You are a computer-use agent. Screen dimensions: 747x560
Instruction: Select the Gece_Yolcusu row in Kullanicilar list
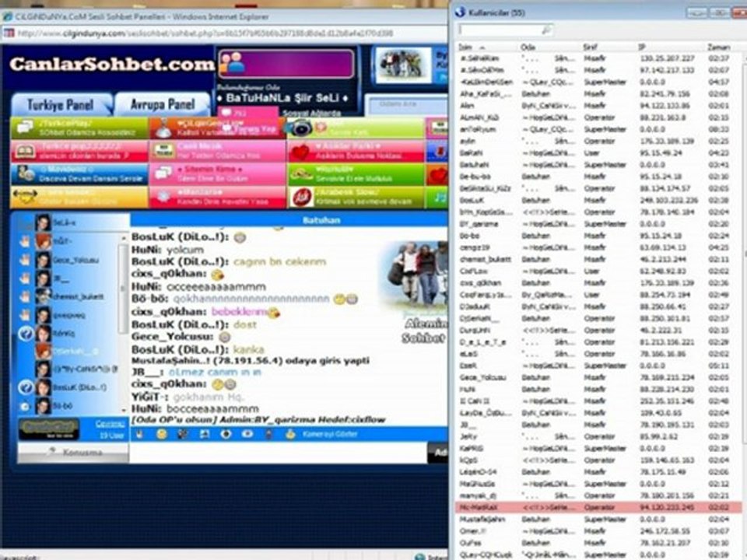[598, 377]
